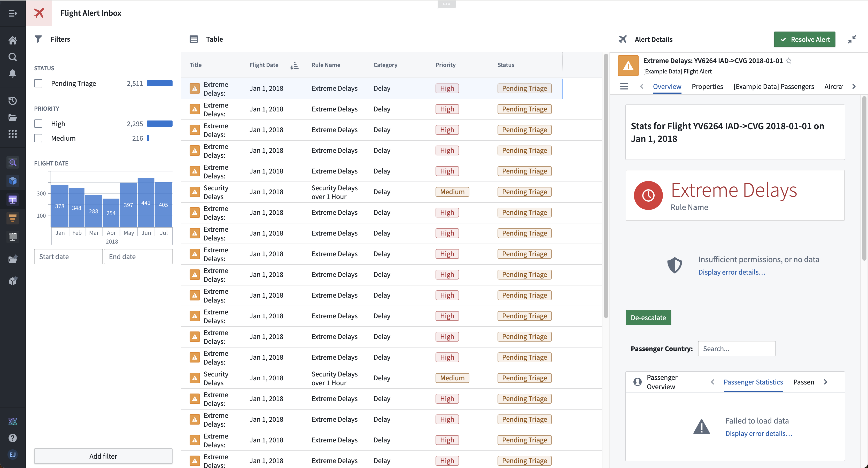Select the Overview tab

667,86
